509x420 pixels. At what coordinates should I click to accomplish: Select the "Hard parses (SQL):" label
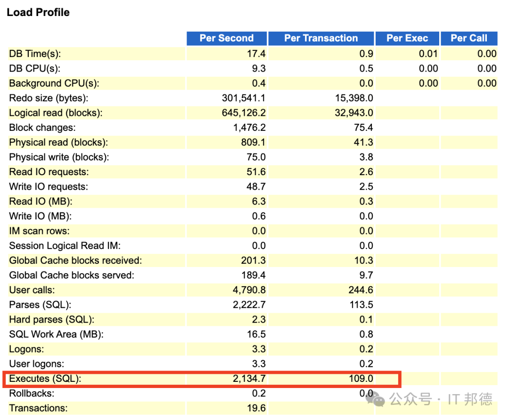[52, 320]
